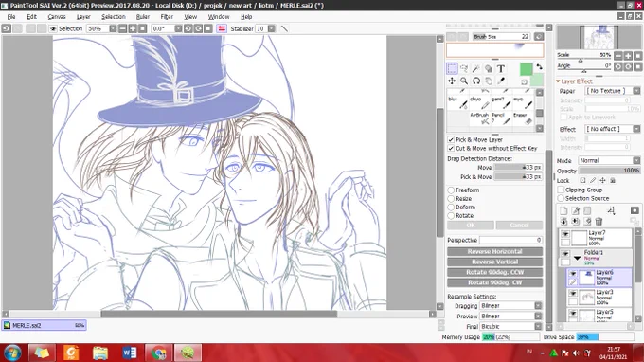The height and width of the screenshot is (362, 644).
Task: Open the Canvas menu
Action: (57, 17)
